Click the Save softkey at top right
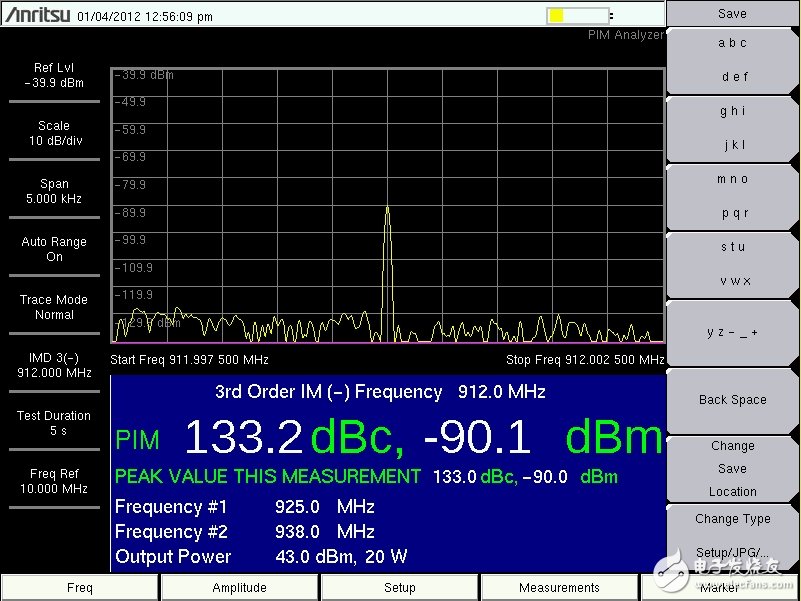Screen dimensions: 801x601 click(x=732, y=14)
